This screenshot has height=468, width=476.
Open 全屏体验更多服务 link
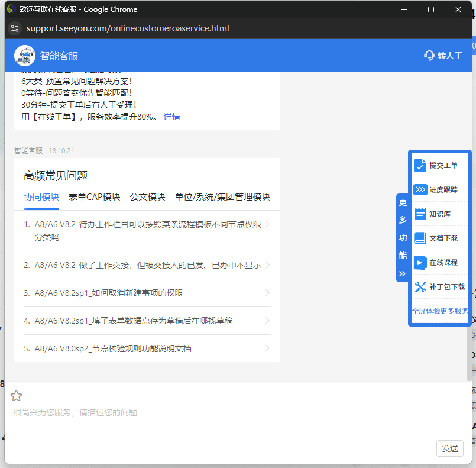440,311
